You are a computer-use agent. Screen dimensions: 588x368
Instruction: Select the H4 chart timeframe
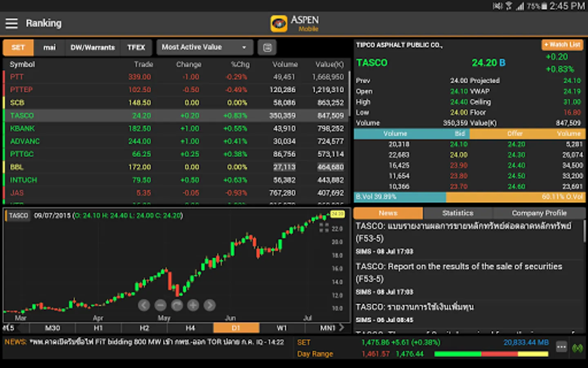click(190, 328)
